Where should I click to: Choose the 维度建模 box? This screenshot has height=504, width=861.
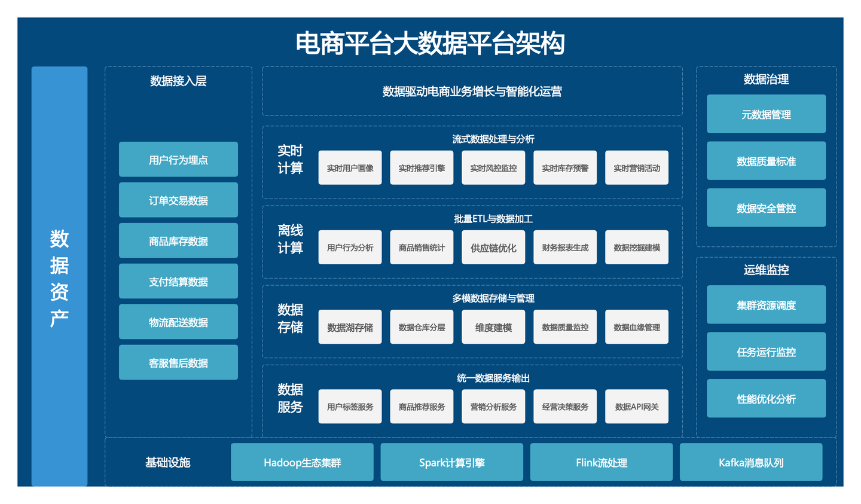pyautogui.click(x=493, y=327)
